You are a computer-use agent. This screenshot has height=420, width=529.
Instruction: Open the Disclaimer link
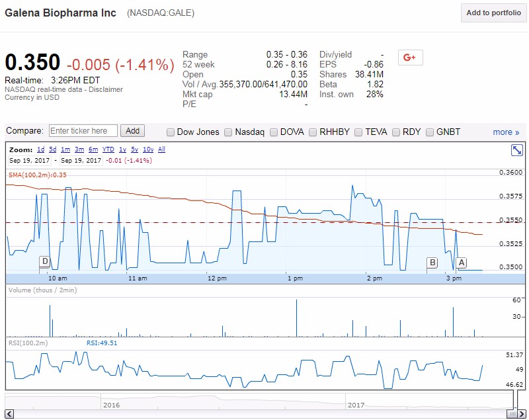(106, 89)
